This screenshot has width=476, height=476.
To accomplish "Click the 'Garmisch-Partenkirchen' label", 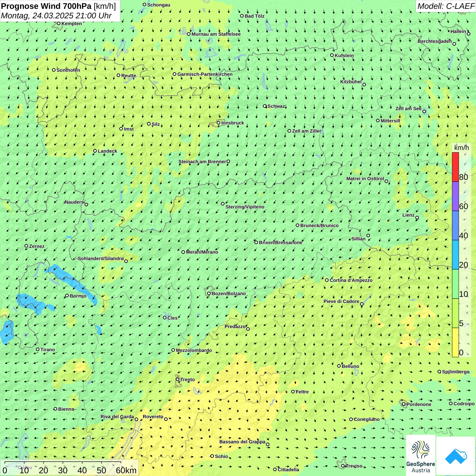I will [205, 74].
